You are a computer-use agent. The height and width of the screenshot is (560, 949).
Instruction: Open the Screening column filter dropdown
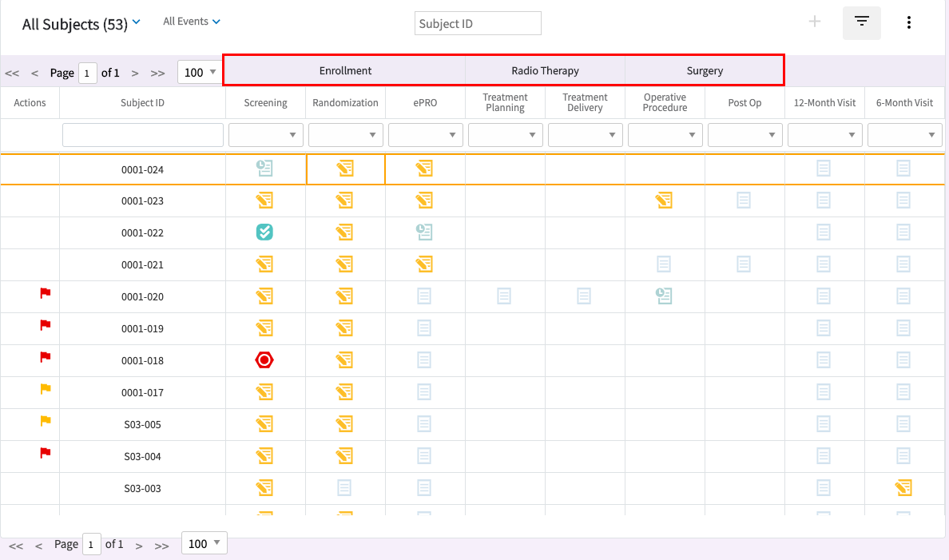pos(265,135)
